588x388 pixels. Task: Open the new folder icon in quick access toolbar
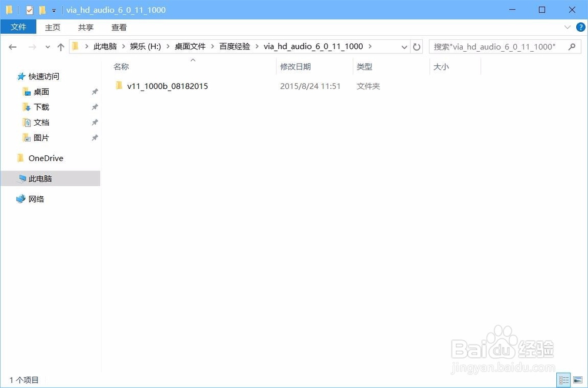[x=41, y=9]
